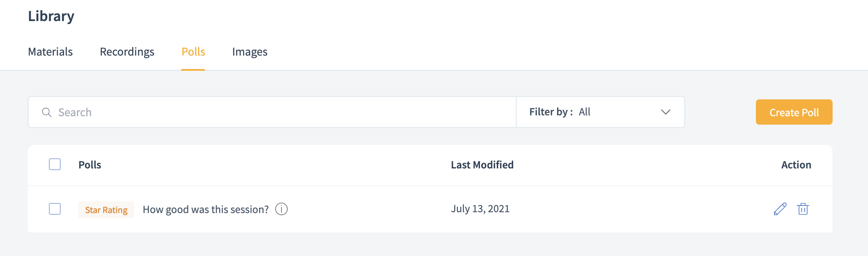Click the Last Modified column header
Screen dimensions: 868x256
point(482,165)
